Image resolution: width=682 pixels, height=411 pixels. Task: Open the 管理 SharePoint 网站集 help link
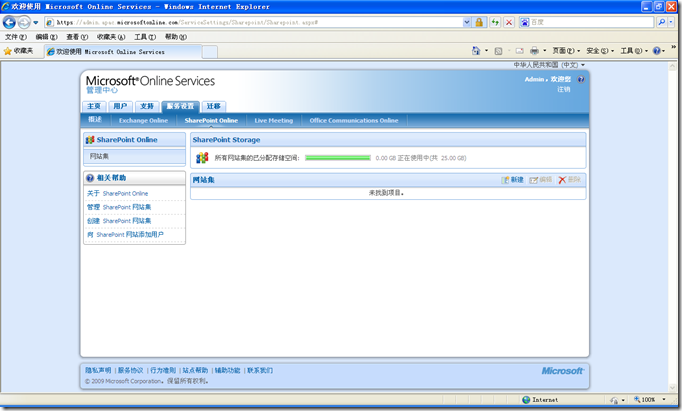(x=119, y=207)
